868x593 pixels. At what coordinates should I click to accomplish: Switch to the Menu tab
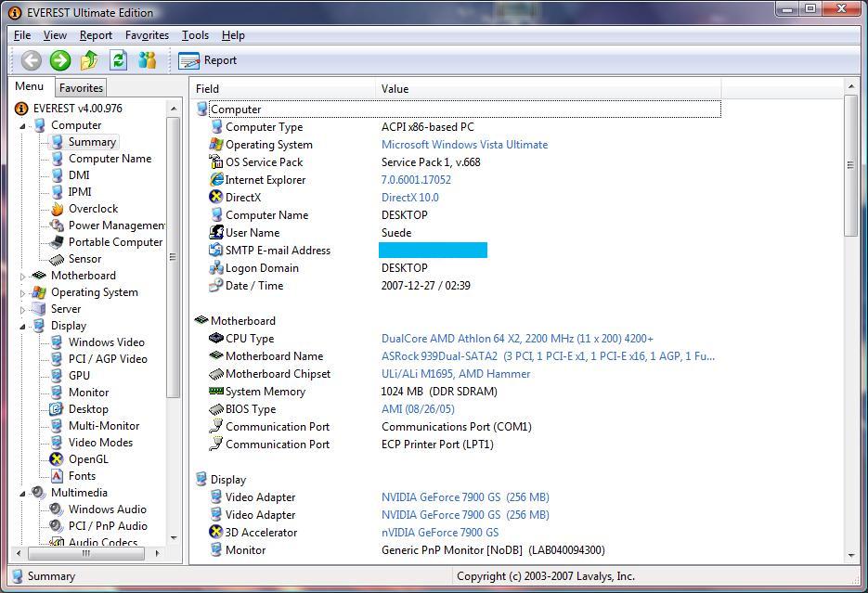tap(30, 86)
